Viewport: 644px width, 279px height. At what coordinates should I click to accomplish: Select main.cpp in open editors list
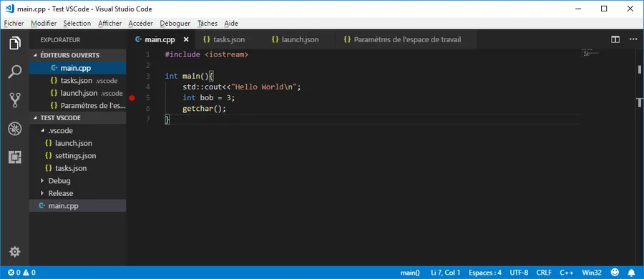[x=77, y=68]
